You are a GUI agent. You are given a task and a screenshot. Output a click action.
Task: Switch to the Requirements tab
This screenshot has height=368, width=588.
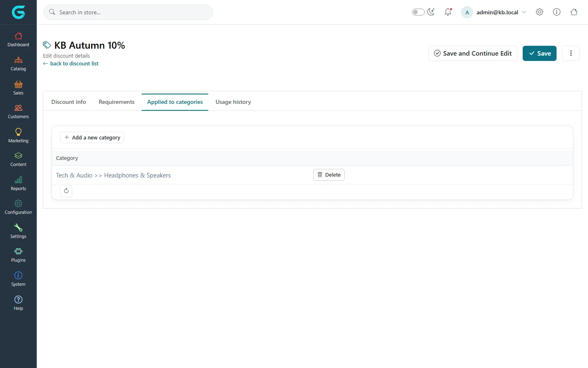click(116, 102)
